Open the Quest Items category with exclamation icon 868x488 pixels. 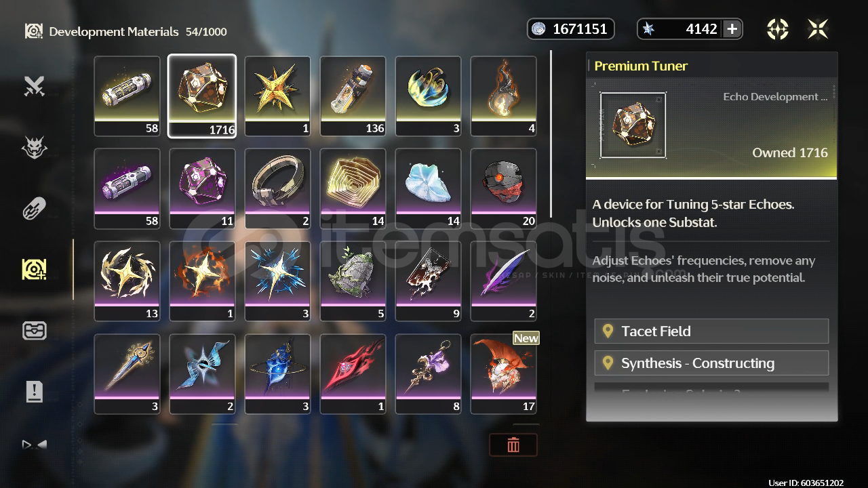point(34,391)
